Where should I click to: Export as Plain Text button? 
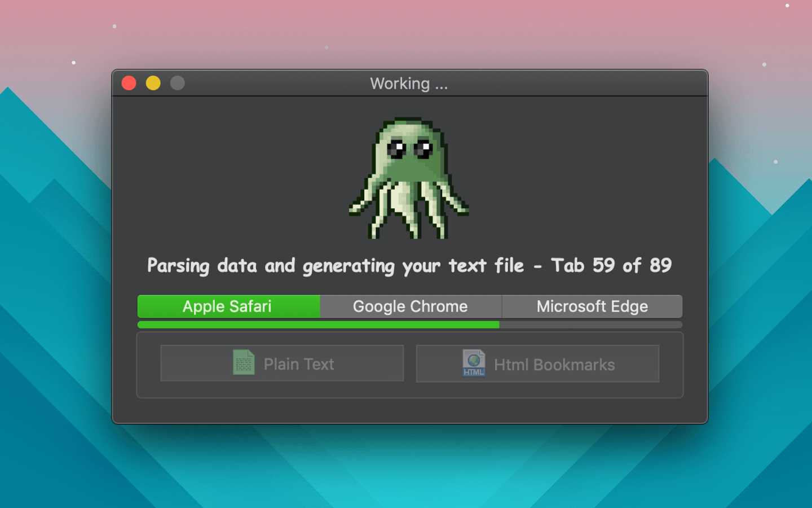point(282,364)
